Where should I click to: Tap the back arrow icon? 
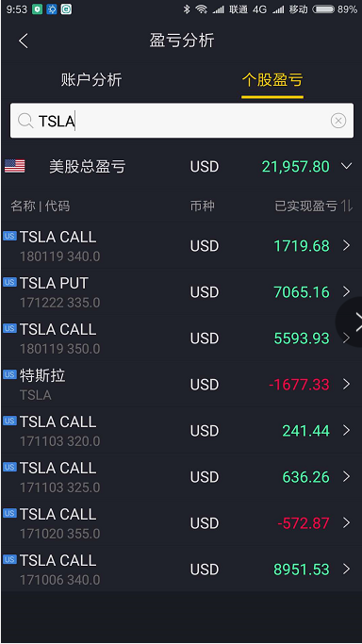[24, 41]
